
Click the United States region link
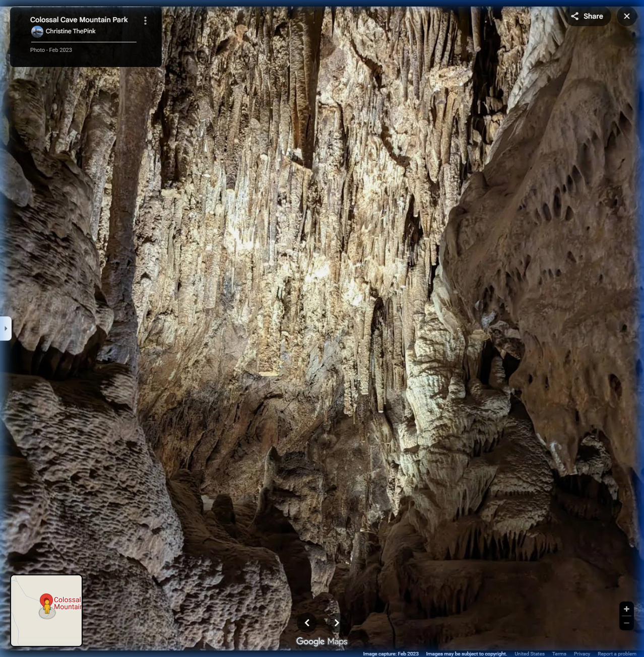(x=529, y=653)
